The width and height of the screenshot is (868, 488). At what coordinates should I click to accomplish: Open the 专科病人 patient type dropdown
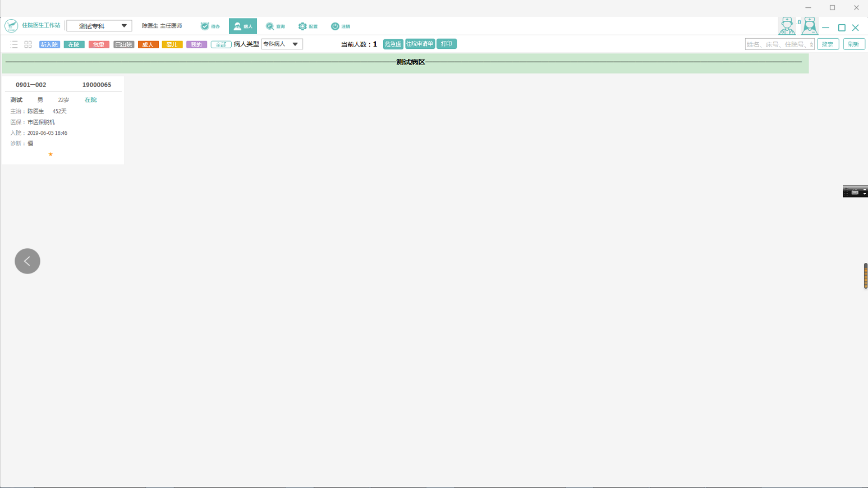[x=282, y=44]
